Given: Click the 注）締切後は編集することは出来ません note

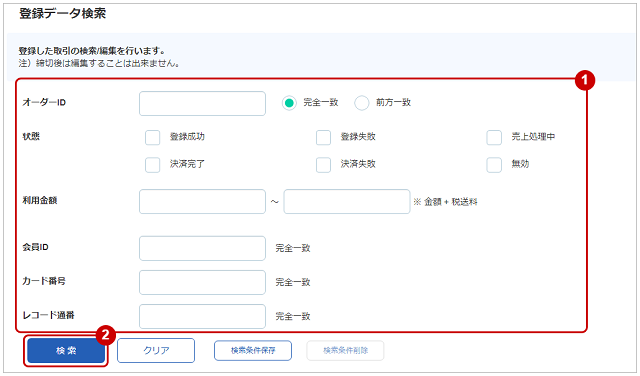Looking at the screenshot, I should pos(99,63).
